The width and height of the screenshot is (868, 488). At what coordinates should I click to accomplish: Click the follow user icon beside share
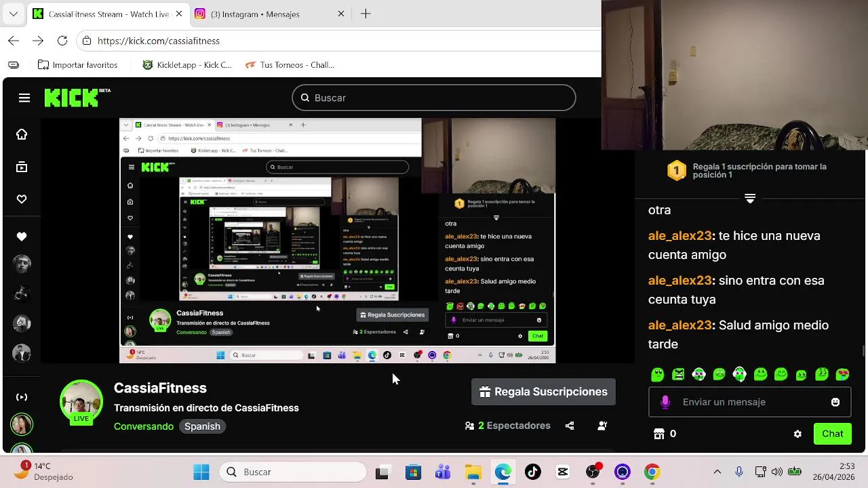click(x=602, y=426)
